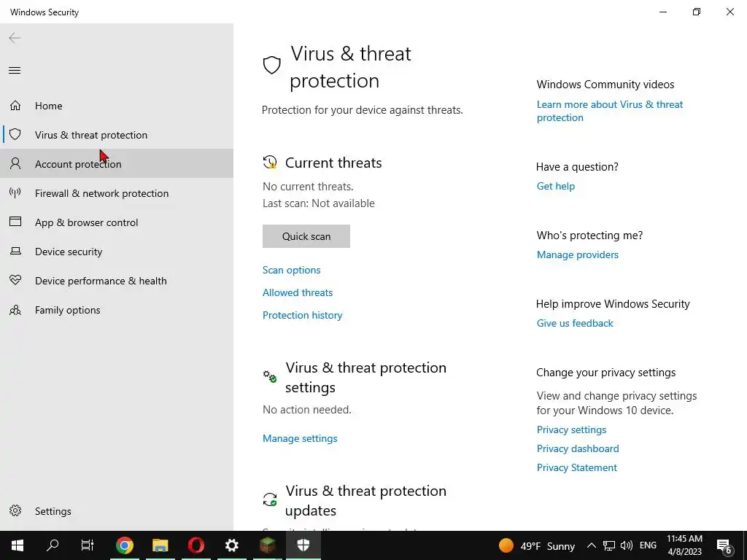Open Settings in the sidebar
Image resolution: width=747 pixels, height=560 pixels.
point(117,510)
